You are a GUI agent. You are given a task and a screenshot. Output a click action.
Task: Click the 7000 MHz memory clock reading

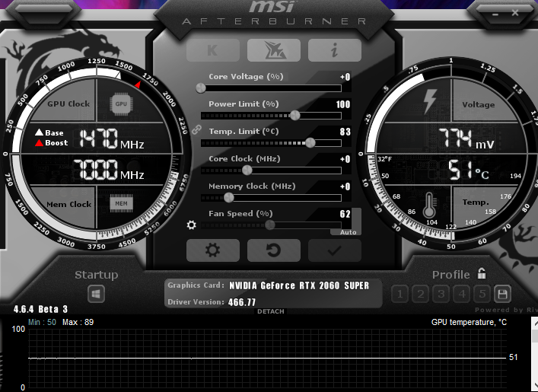[108, 170]
